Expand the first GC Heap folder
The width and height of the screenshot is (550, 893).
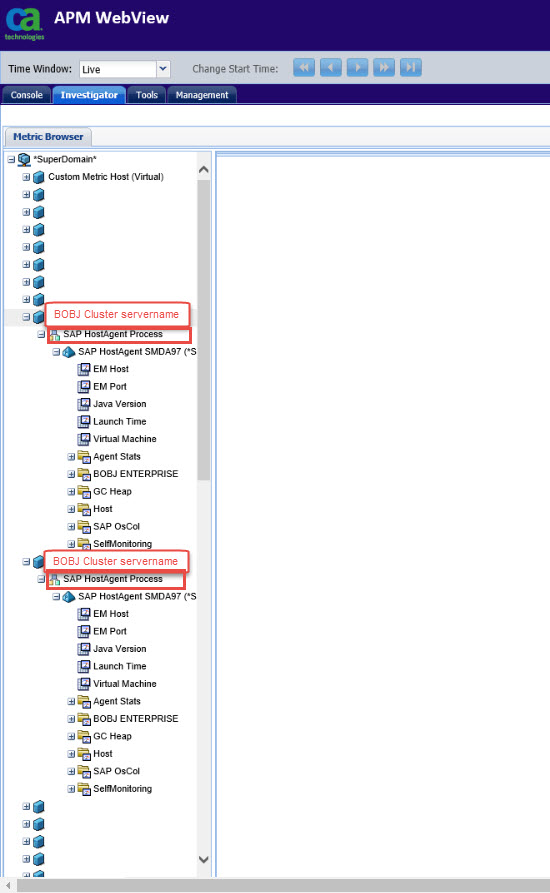(x=71, y=491)
